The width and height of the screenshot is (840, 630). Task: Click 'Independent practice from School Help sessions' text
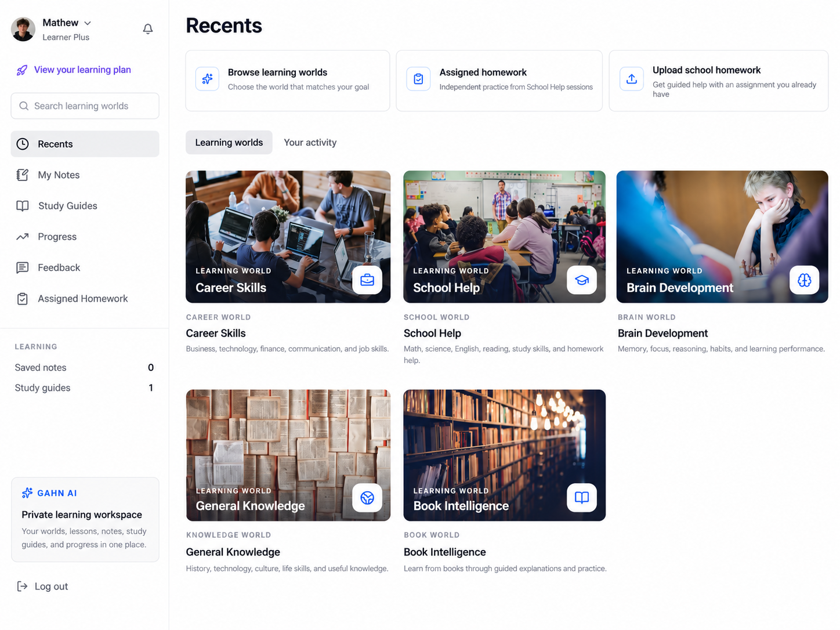516,87
